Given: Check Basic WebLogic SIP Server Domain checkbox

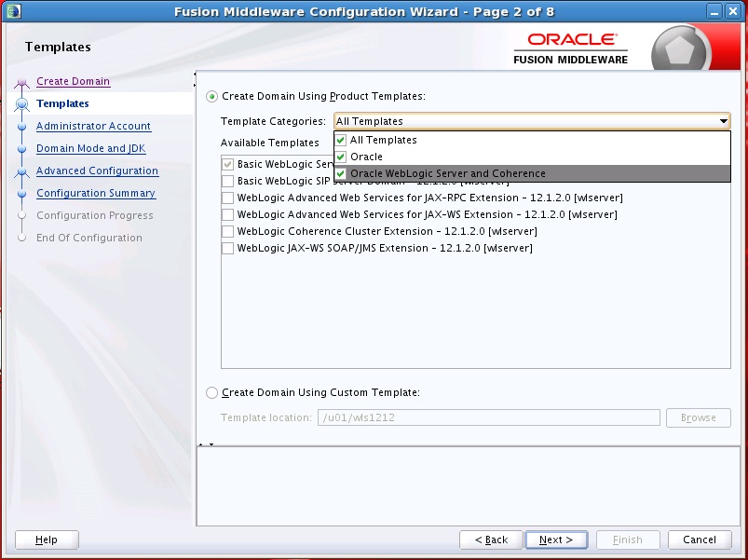Looking at the screenshot, I should click(x=228, y=182).
